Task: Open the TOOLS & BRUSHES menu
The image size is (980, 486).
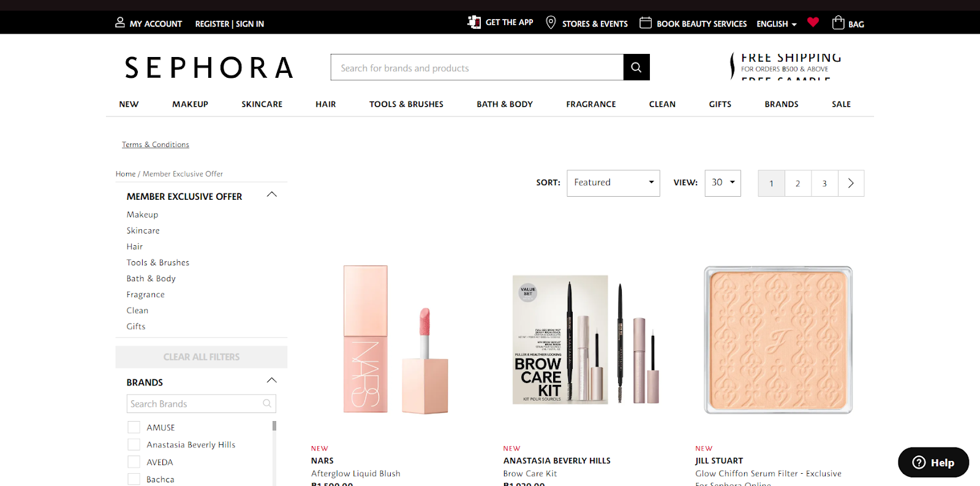Action: tap(406, 104)
